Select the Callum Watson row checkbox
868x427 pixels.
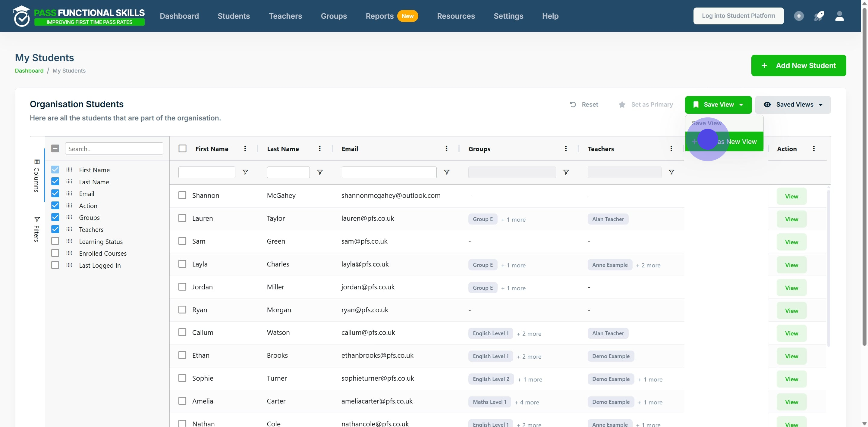tap(182, 332)
